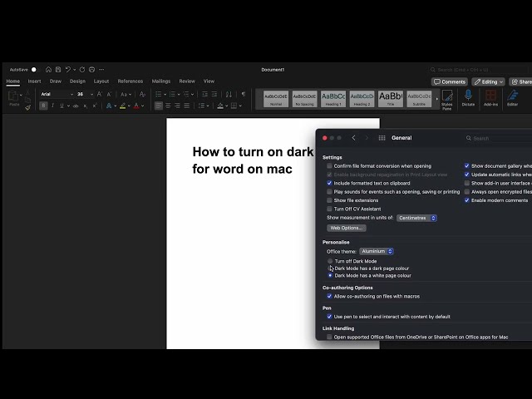Viewport: 532px width, 399px height.
Task: Select Dark Mode has a white page colour
Action: (330, 275)
